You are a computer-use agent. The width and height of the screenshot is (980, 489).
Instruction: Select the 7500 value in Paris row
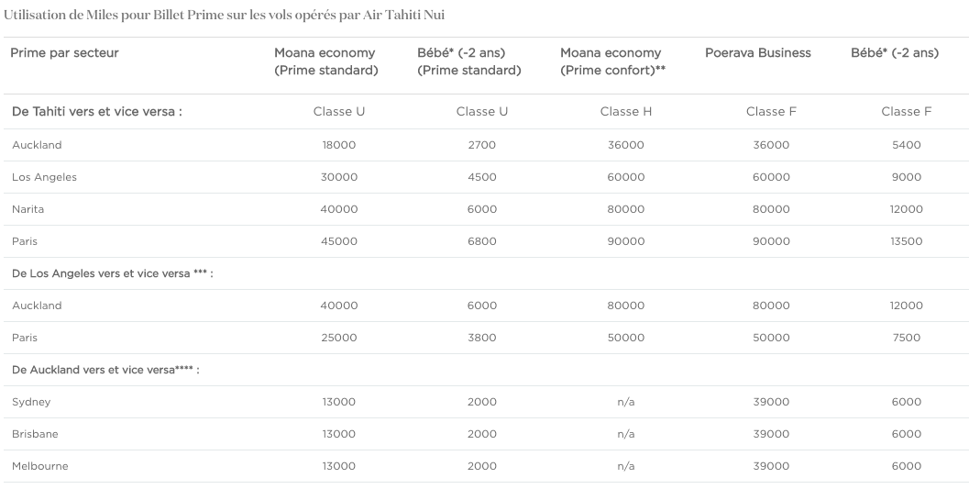907,338
